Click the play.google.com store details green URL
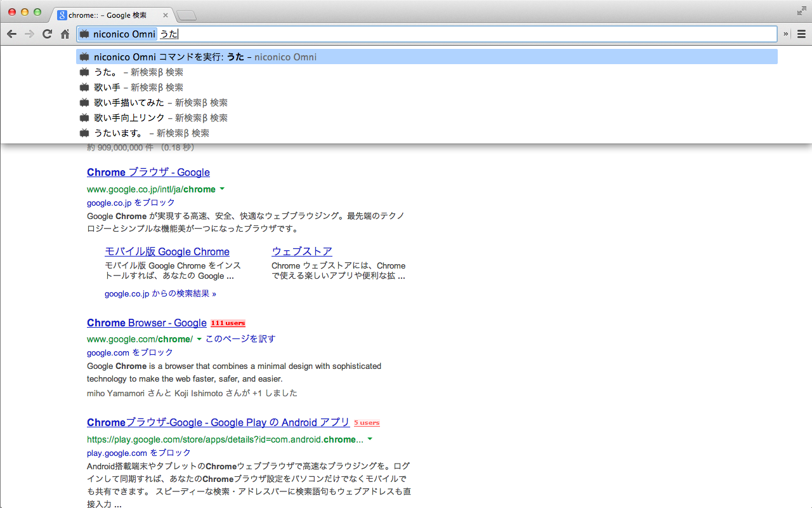This screenshot has height=508, width=812. pos(225,439)
